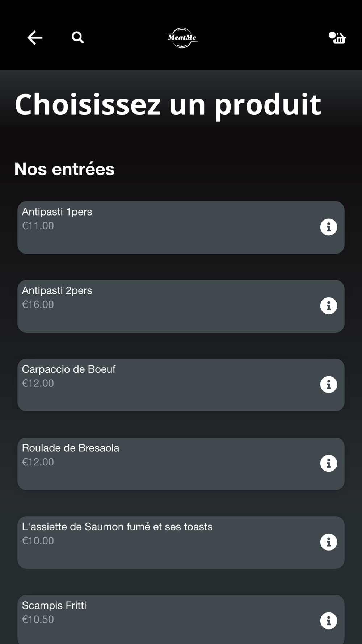Open info icon for Scampis Fritti
The image size is (362, 644).
click(x=328, y=620)
